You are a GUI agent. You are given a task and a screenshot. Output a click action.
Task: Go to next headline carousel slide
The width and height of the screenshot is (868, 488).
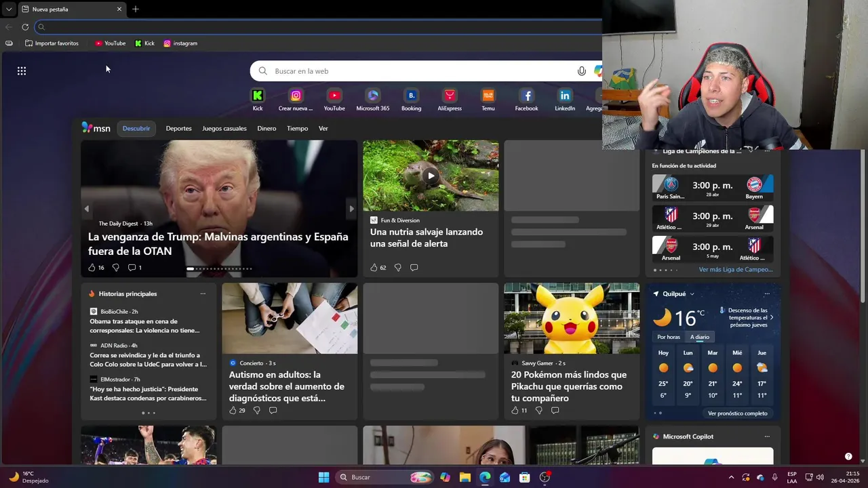point(351,209)
